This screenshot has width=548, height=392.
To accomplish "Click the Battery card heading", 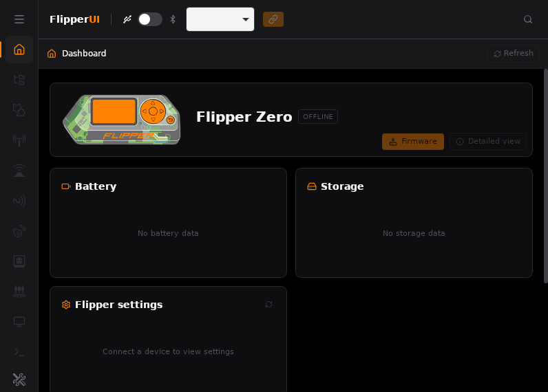I will pos(96,186).
